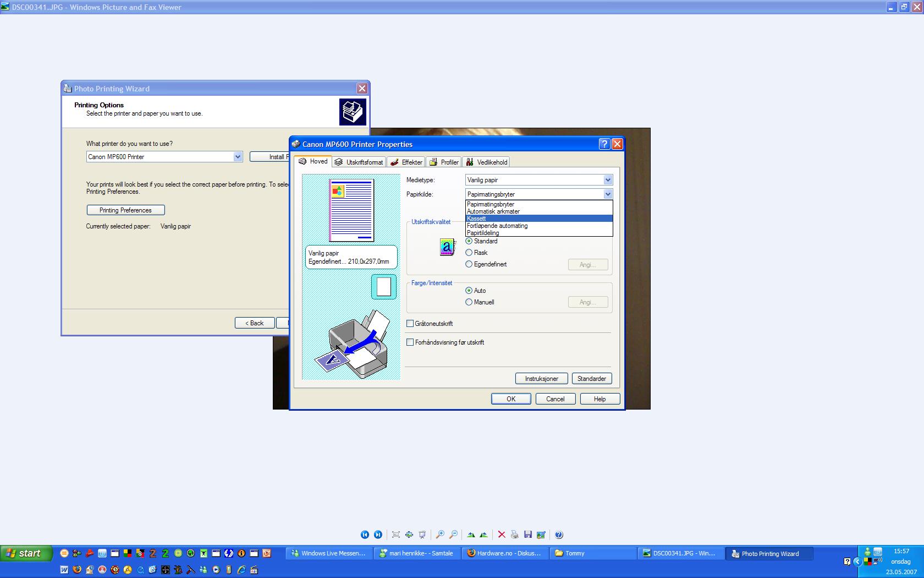Click the Windows Live Messenger tray icon

[x=867, y=552]
